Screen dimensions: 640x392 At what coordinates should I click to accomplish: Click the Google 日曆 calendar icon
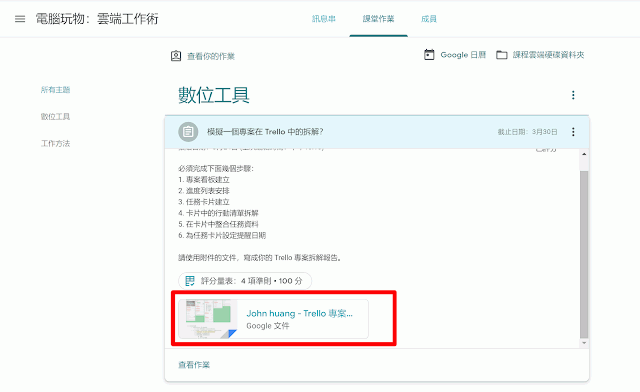coord(429,54)
